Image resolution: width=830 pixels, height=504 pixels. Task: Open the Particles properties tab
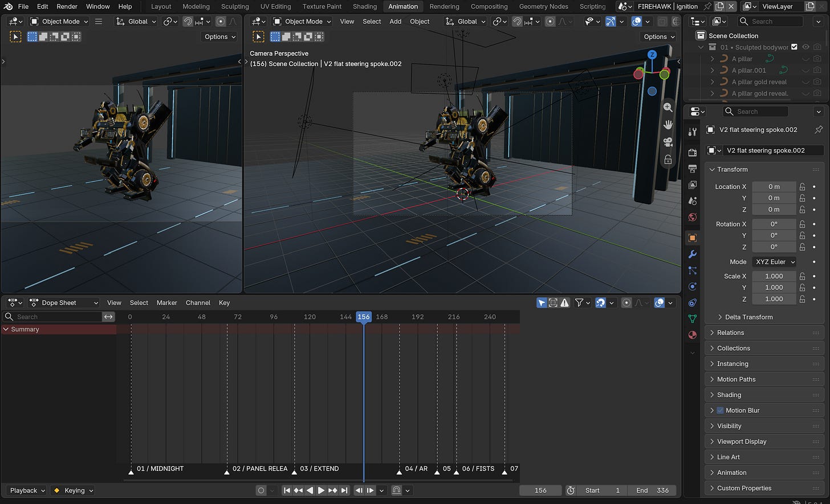point(693,271)
